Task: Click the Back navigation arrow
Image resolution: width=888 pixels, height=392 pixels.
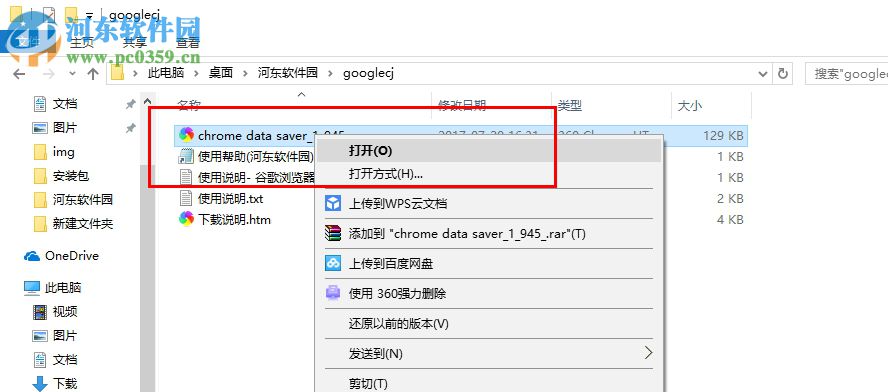Action: point(19,74)
